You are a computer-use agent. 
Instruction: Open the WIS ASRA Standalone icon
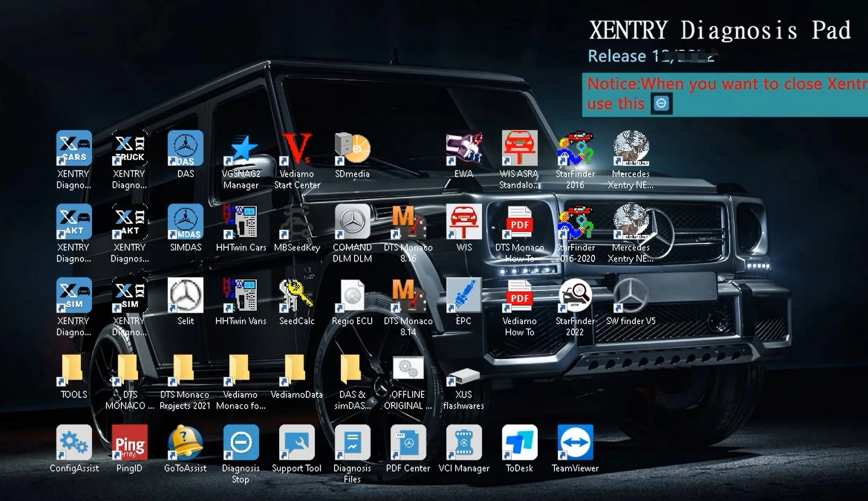pyautogui.click(x=519, y=150)
